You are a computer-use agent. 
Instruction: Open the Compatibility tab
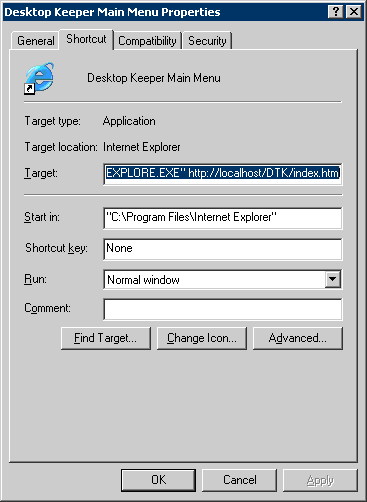pos(147,41)
